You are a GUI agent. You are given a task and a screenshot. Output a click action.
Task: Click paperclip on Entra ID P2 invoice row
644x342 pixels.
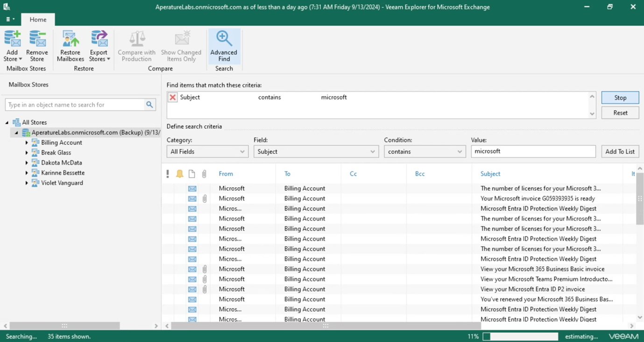[205, 289]
